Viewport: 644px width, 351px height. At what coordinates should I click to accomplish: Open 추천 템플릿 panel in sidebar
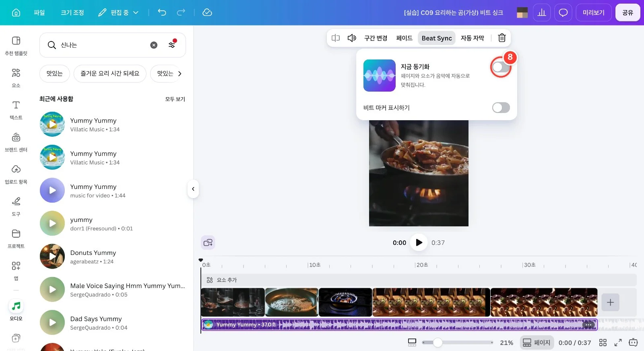point(16,45)
